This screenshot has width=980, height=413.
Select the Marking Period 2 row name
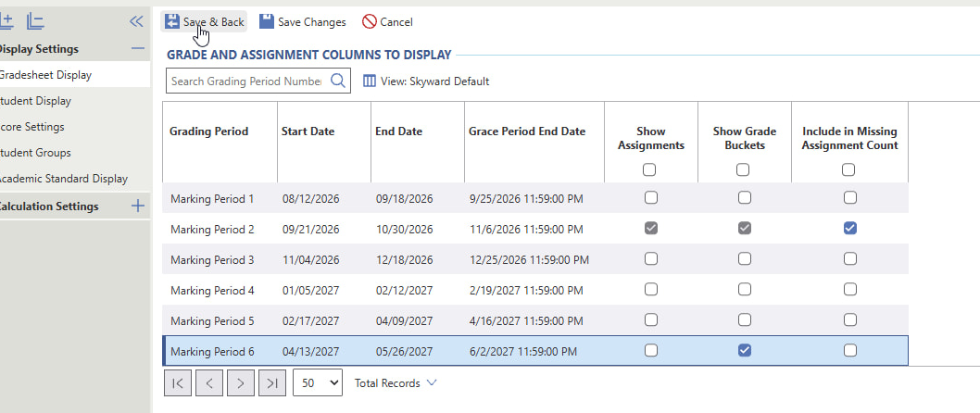coord(212,230)
